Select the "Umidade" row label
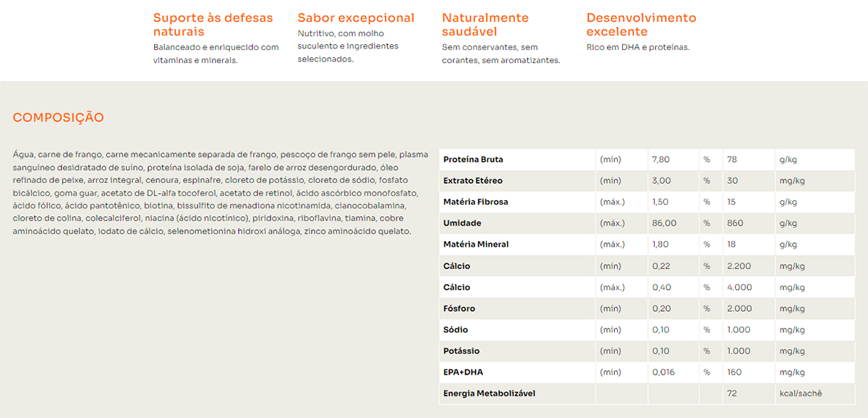 pyautogui.click(x=462, y=223)
